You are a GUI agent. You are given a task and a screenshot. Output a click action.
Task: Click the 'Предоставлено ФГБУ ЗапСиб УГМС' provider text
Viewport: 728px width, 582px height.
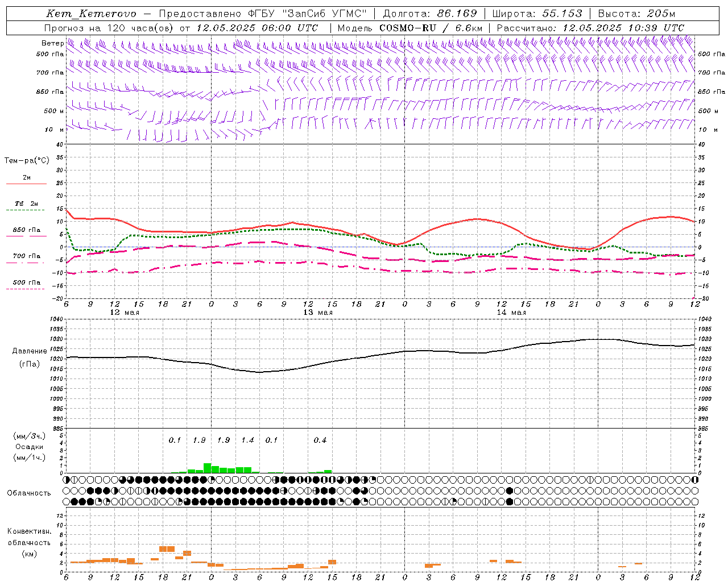click(263, 14)
